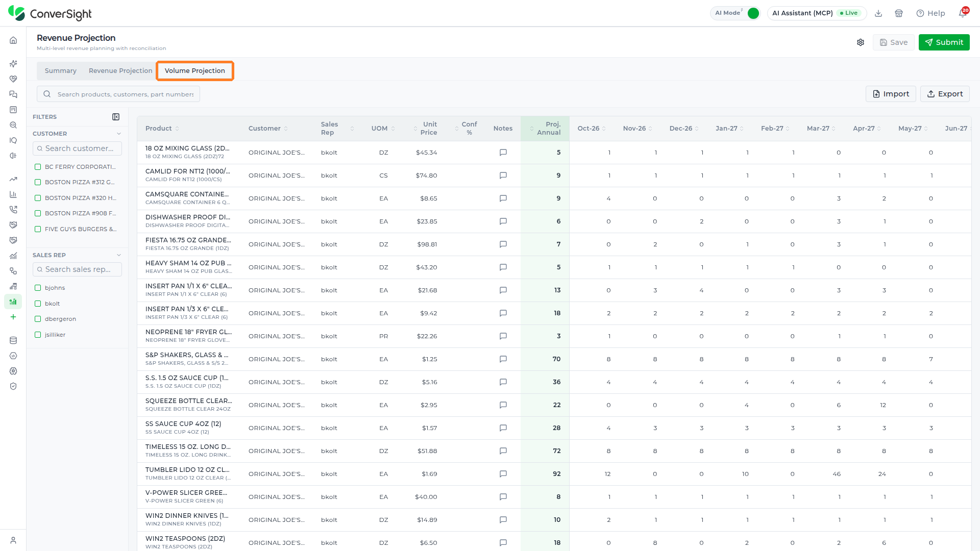Check the BC FERRY CORPORATI... customer filter
The image size is (980, 551).
(38, 167)
